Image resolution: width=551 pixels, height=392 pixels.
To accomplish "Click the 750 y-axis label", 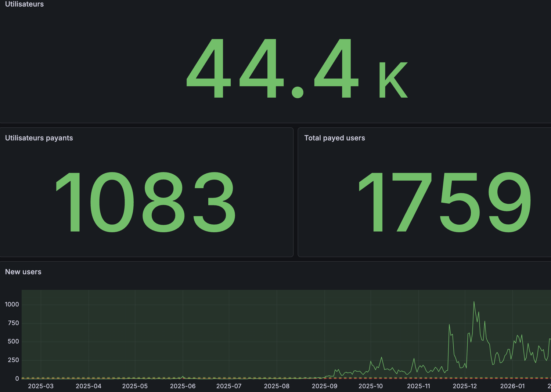I will coord(13,323).
